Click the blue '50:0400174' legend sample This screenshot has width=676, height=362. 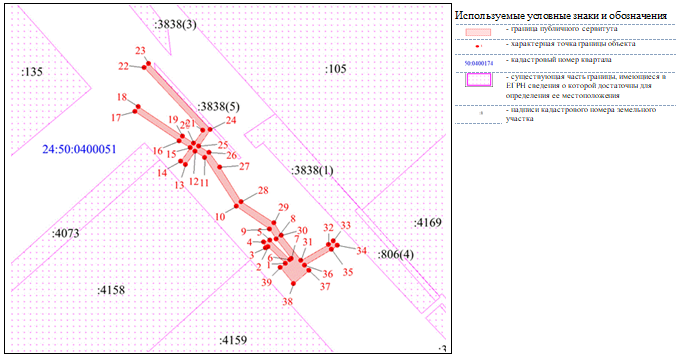coord(479,63)
